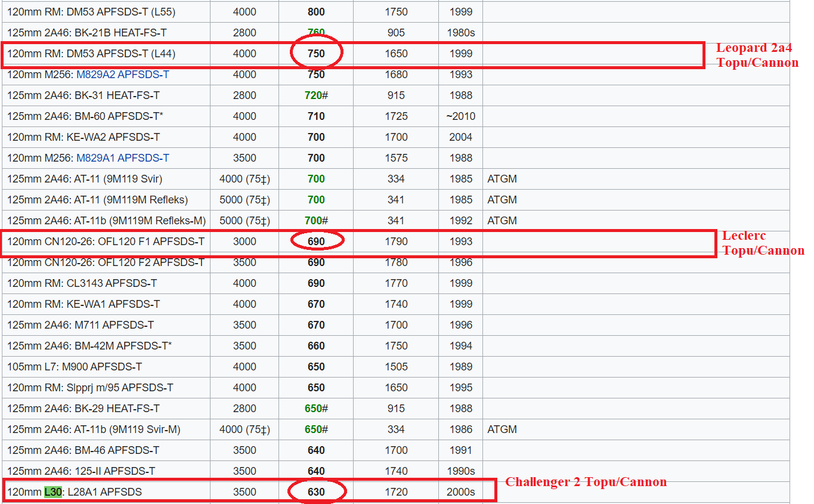Screen dimensions: 814x504
Task: Select the year cell 1992
Action: 461,221
